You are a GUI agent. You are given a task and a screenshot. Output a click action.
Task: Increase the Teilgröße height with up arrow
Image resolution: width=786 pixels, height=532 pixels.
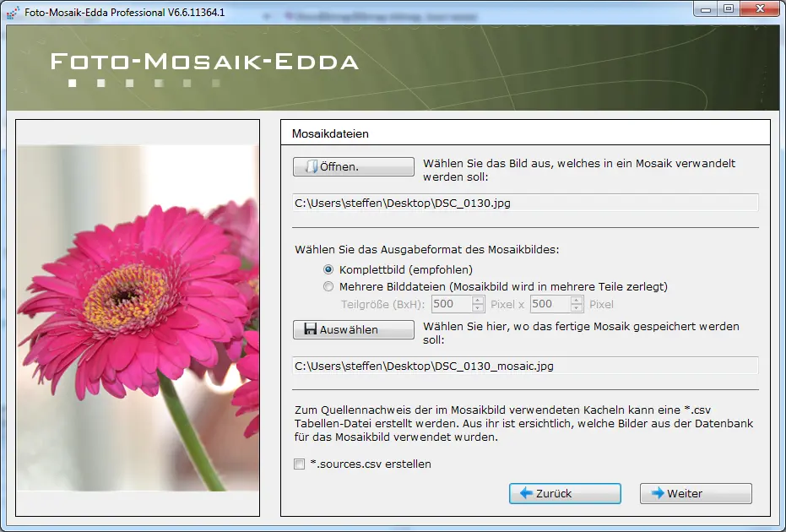[577, 301]
